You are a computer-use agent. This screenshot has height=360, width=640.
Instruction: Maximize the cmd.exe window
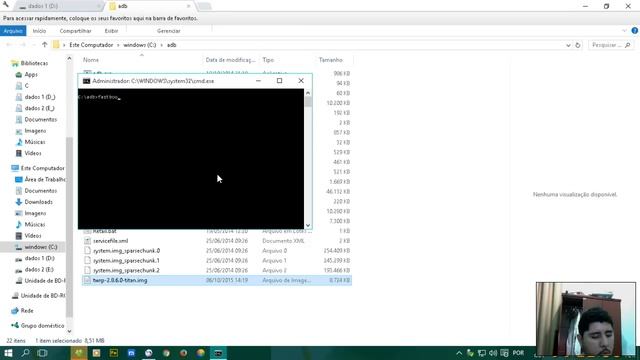point(280,81)
